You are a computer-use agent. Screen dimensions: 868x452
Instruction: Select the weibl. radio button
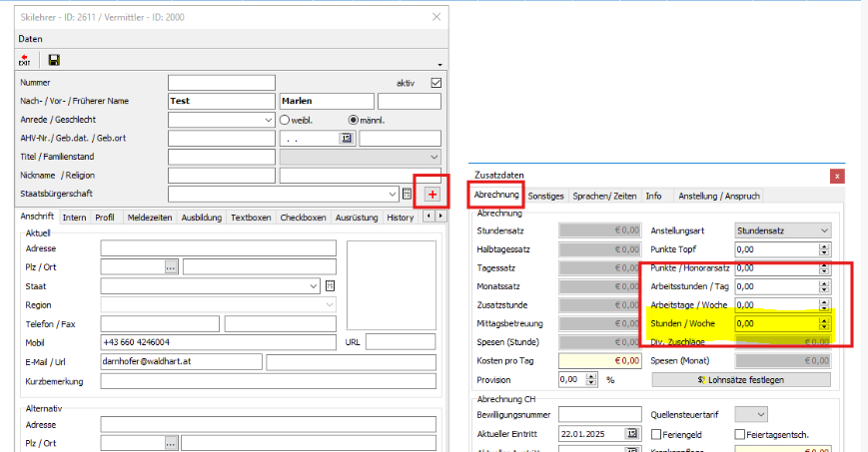pos(285,120)
